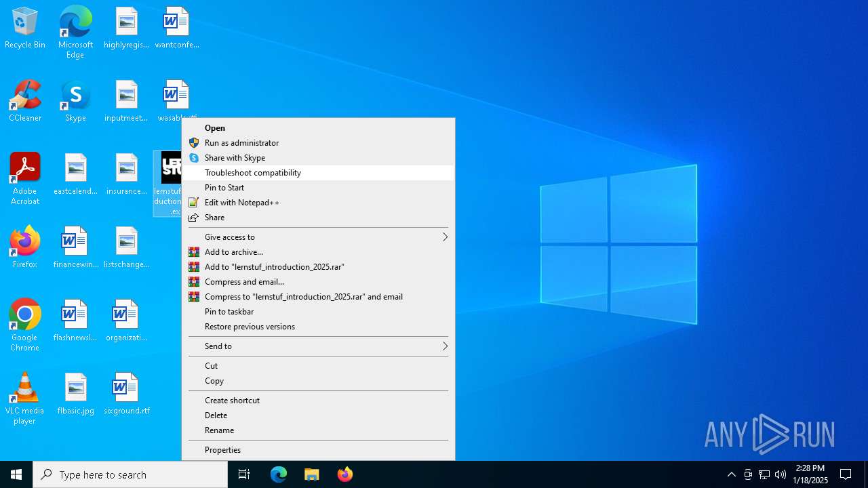Choose Compress to rar and email
Image resolution: width=868 pixels, height=488 pixels.
pyautogui.click(x=318, y=297)
